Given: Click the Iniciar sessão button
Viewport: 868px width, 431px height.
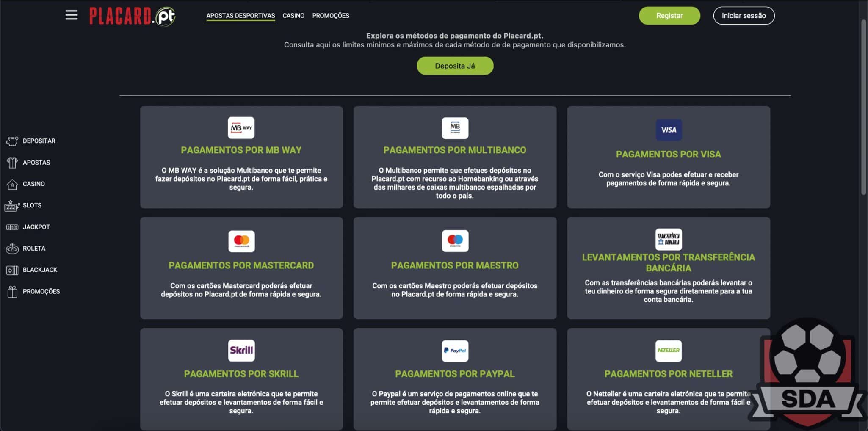Looking at the screenshot, I should point(744,16).
